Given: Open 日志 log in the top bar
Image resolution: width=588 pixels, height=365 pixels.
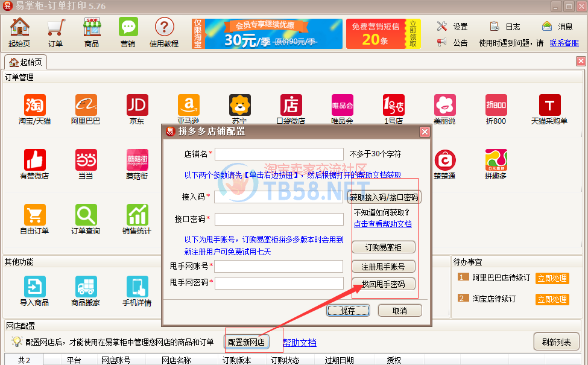Looking at the screenshot, I should tap(505, 27).
